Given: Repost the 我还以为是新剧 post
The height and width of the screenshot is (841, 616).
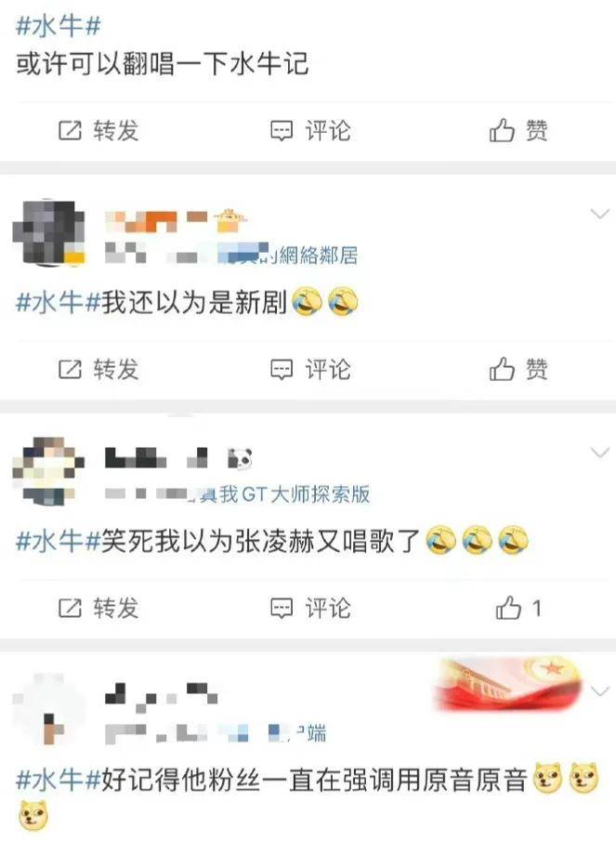Looking at the screenshot, I should tap(98, 369).
